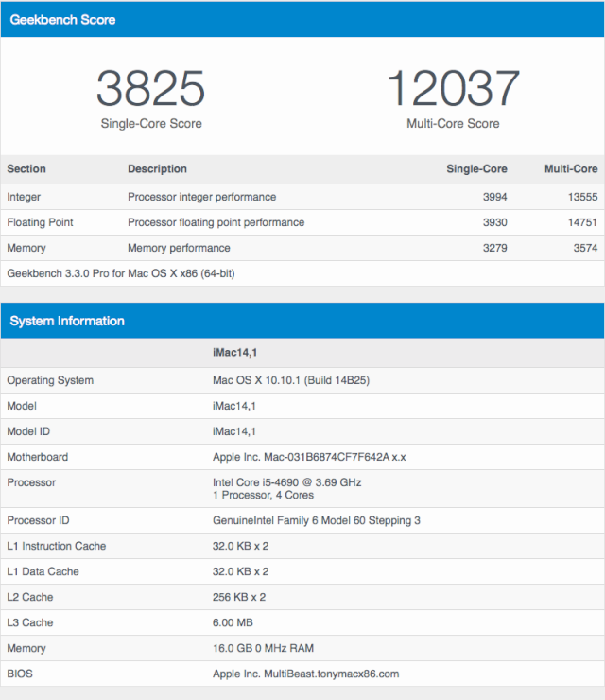Click '256 KB x 2' value
This screenshot has height=700, width=605.
[239, 597]
